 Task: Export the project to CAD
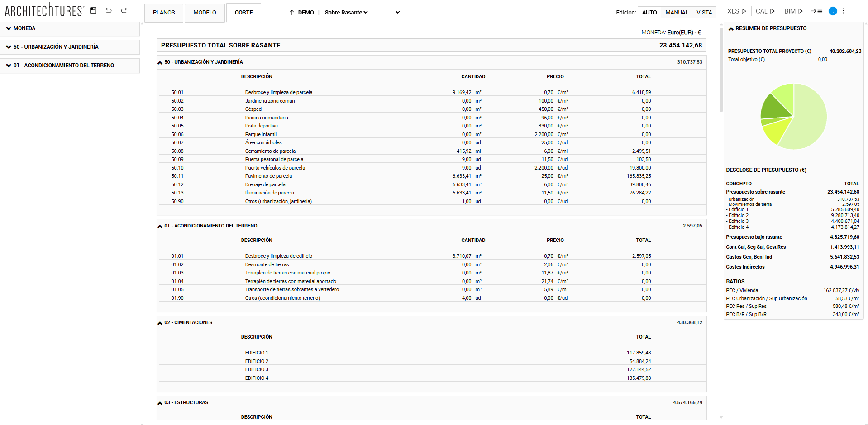[x=765, y=11]
